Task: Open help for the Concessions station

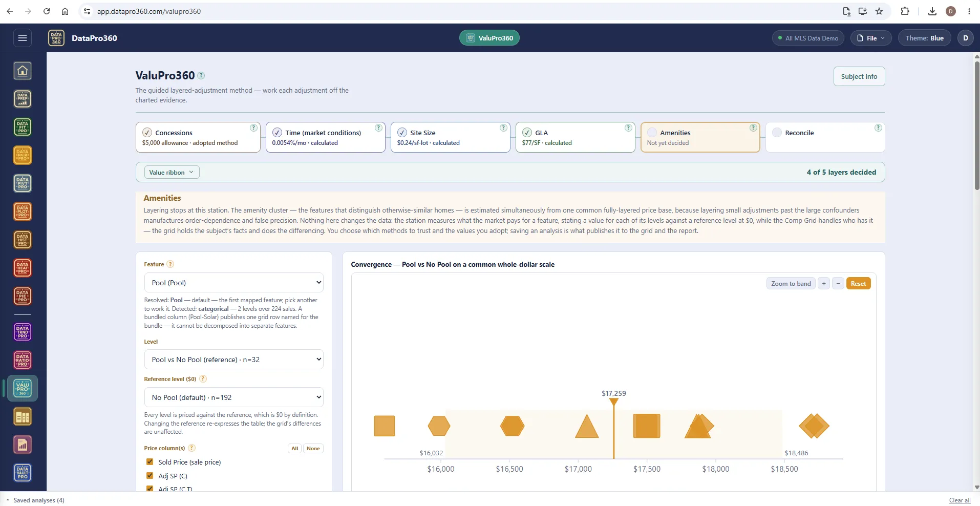Action: tap(253, 128)
